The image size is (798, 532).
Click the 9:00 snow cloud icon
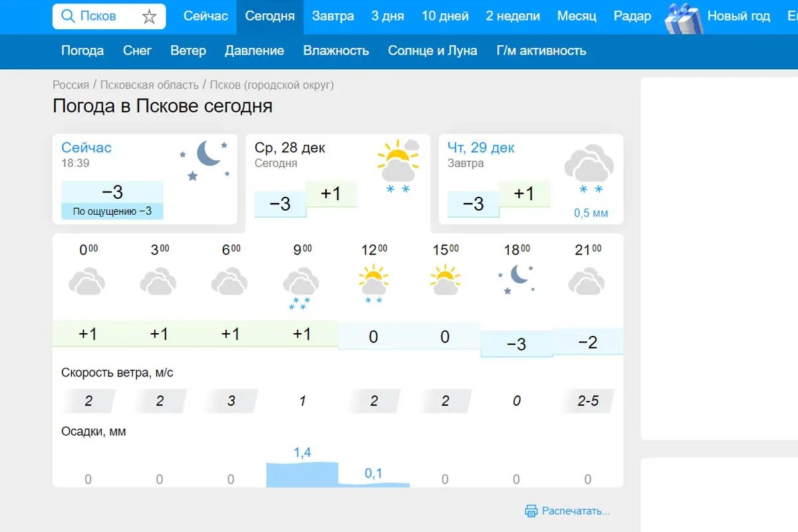tap(301, 287)
